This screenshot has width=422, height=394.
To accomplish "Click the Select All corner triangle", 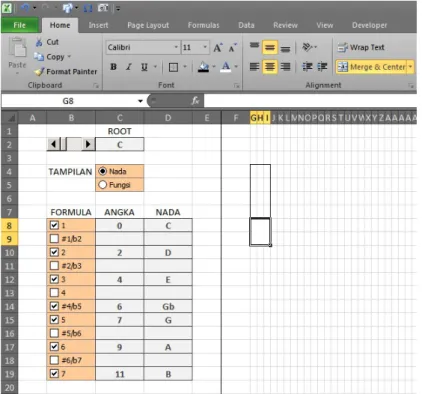I will click(x=11, y=118).
